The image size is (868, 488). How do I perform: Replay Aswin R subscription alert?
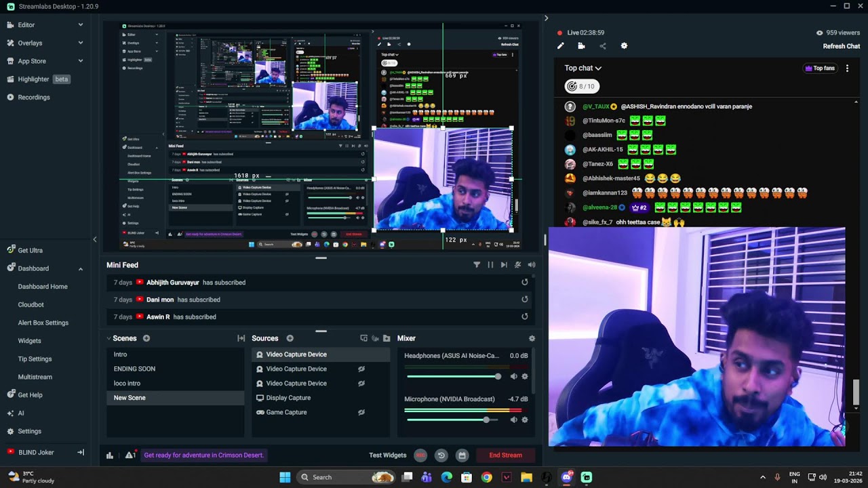524,317
